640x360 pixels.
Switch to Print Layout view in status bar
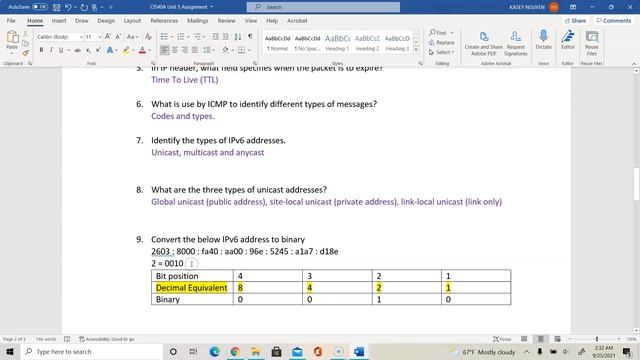pyautogui.click(x=541, y=339)
